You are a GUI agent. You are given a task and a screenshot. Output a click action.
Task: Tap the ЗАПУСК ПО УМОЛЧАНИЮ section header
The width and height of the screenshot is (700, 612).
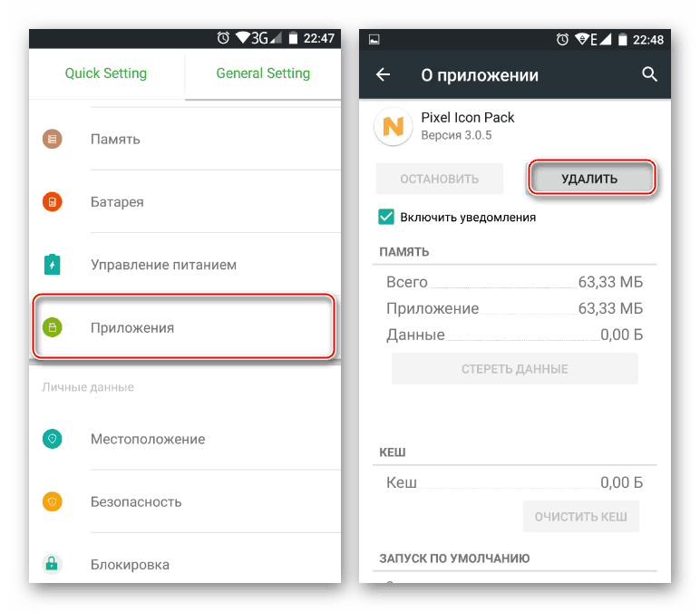pyautogui.click(x=454, y=558)
